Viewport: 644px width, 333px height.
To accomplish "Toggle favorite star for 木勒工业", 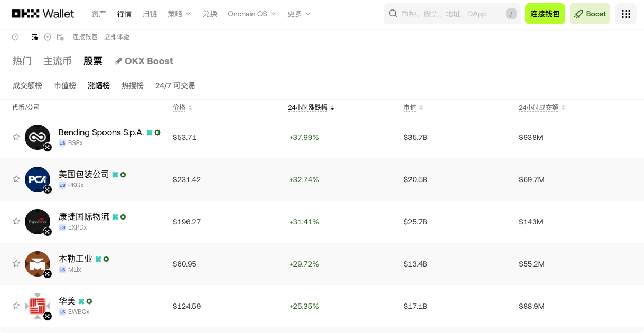I will click(x=16, y=263).
